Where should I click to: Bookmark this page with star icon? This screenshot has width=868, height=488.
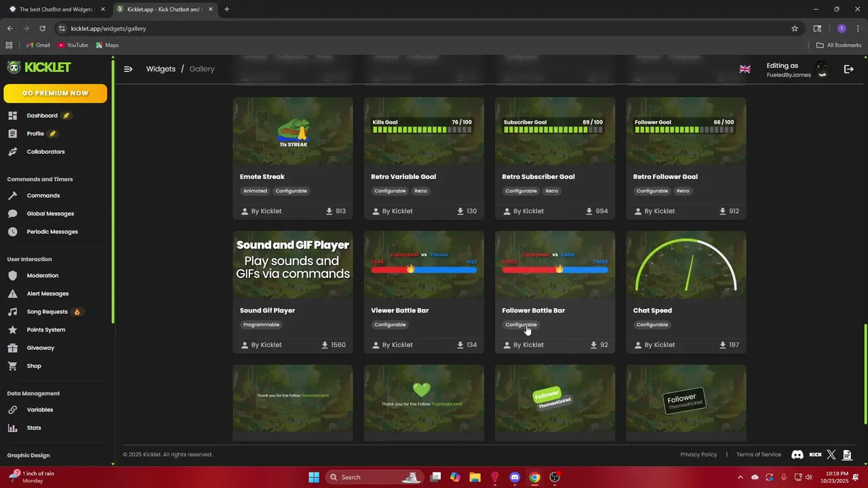795,28
